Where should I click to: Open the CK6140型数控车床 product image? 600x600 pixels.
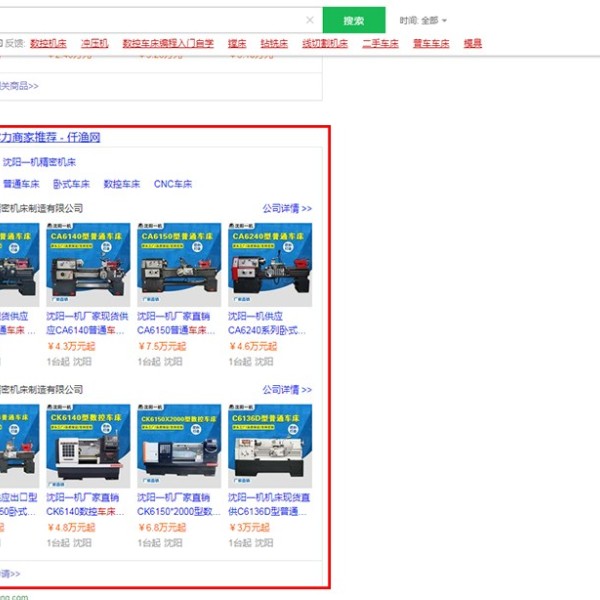coord(88,446)
